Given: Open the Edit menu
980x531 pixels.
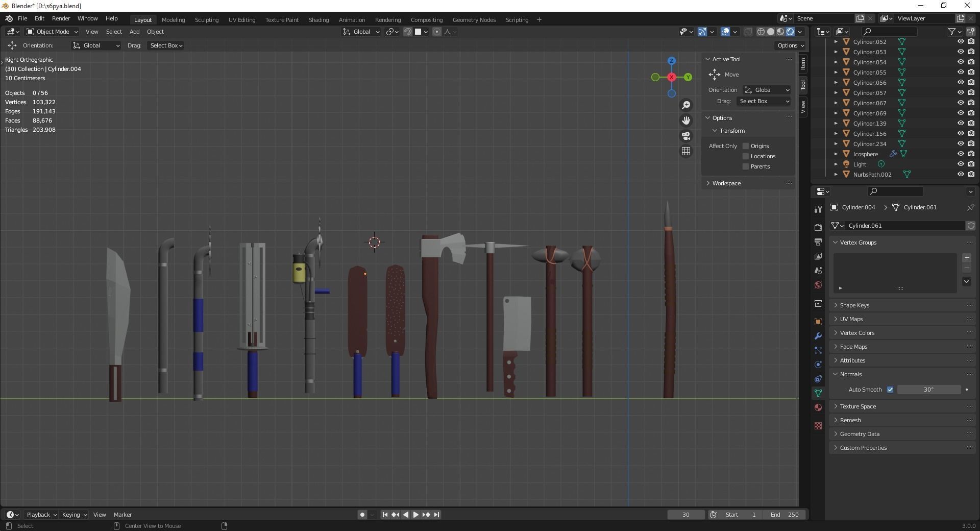Looking at the screenshot, I should pyautogui.click(x=39, y=18).
